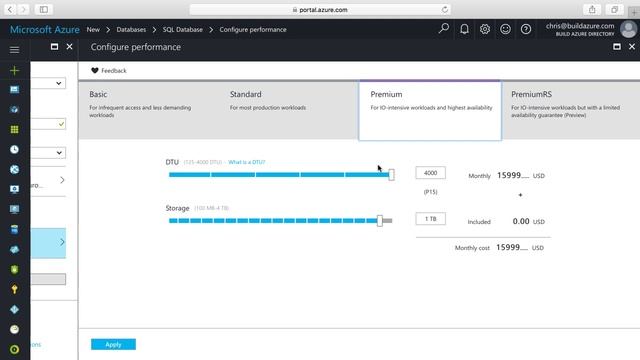Open the Recent clock icon in the sidebar
640x360 pixels.
point(14,149)
